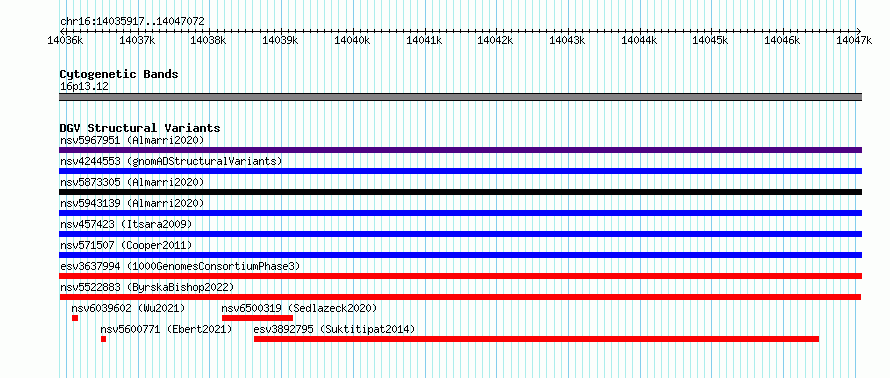Open variant label nsv5522883 (ByrskaBishop2022)
Image resolution: width=890 pixels, height=378 pixels.
pyautogui.click(x=146, y=287)
